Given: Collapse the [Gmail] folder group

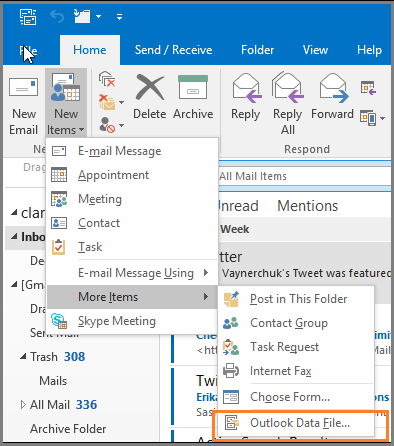Looking at the screenshot, I should click(14, 285).
